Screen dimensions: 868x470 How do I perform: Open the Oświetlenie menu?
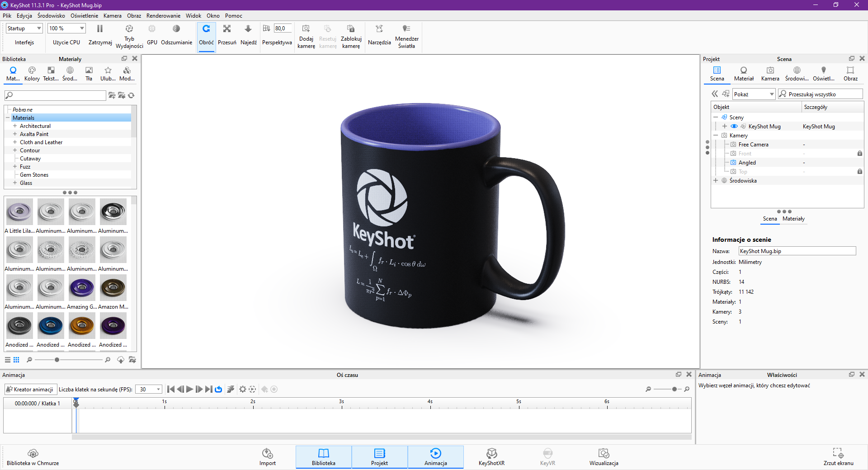[84, 16]
